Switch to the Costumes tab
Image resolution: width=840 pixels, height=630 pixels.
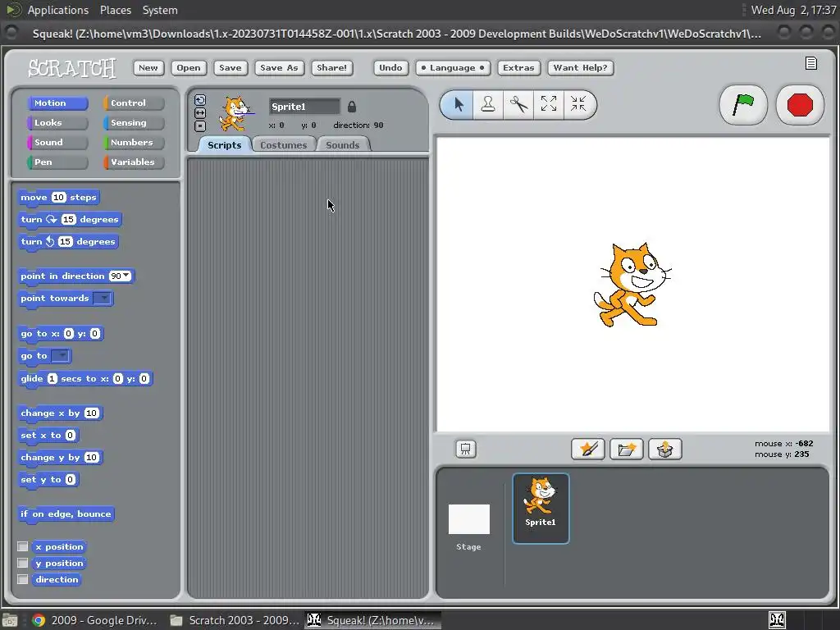(283, 145)
